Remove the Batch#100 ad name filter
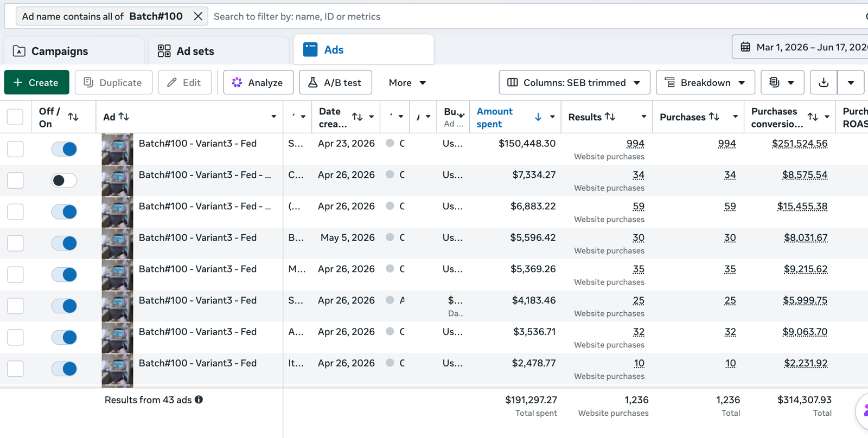This screenshot has height=438, width=868. (198, 16)
